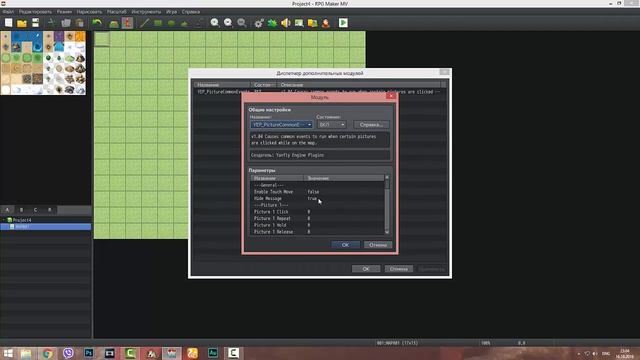Open the Редактировать menu
640x360 pixels.
pos(35,12)
